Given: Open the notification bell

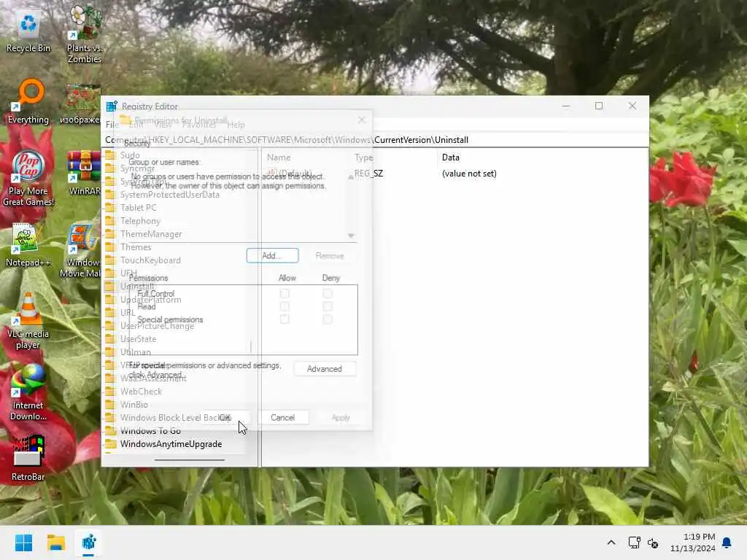Looking at the screenshot, I should tap(727, 542).
